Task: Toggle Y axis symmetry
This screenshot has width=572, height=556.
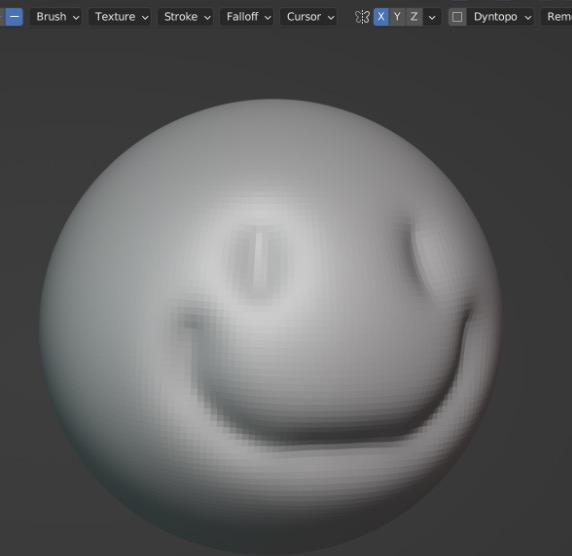Action: tap(397, 17)
